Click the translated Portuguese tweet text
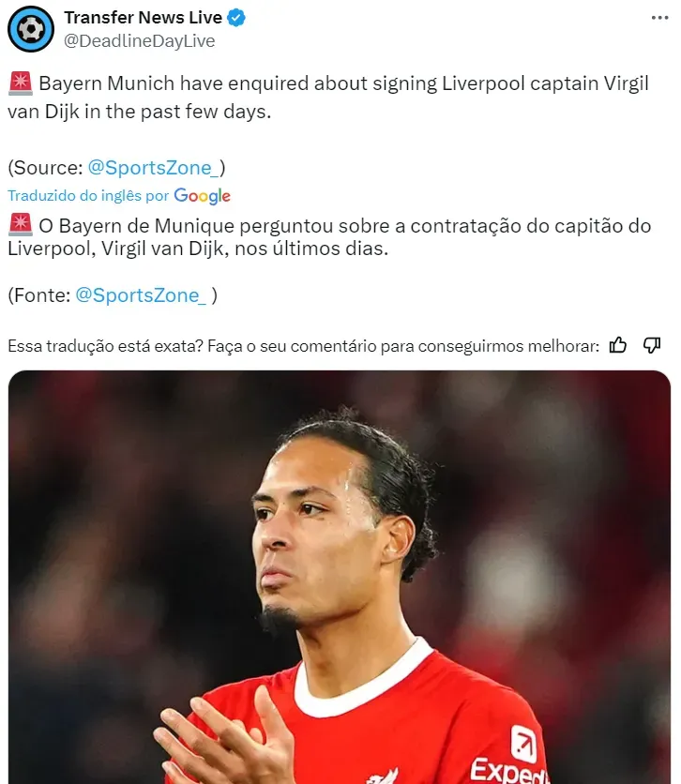 pyautogui.click(x=329, y=237)
